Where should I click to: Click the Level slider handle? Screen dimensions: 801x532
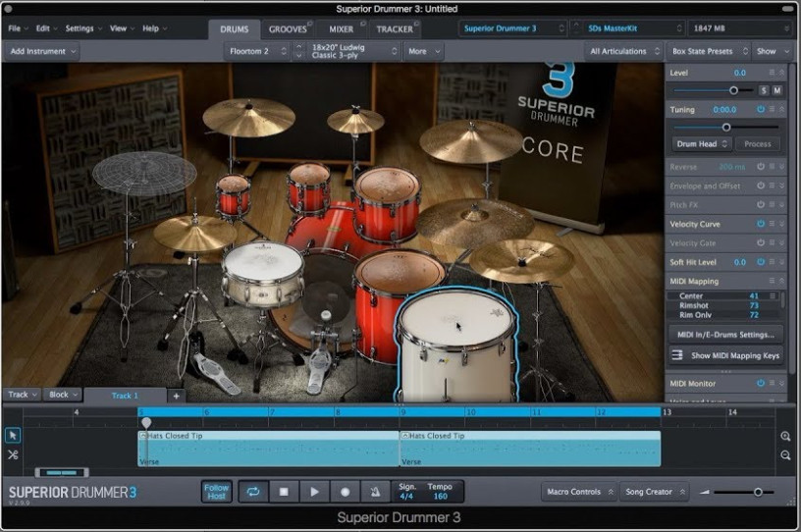click(x=733, y=90)
